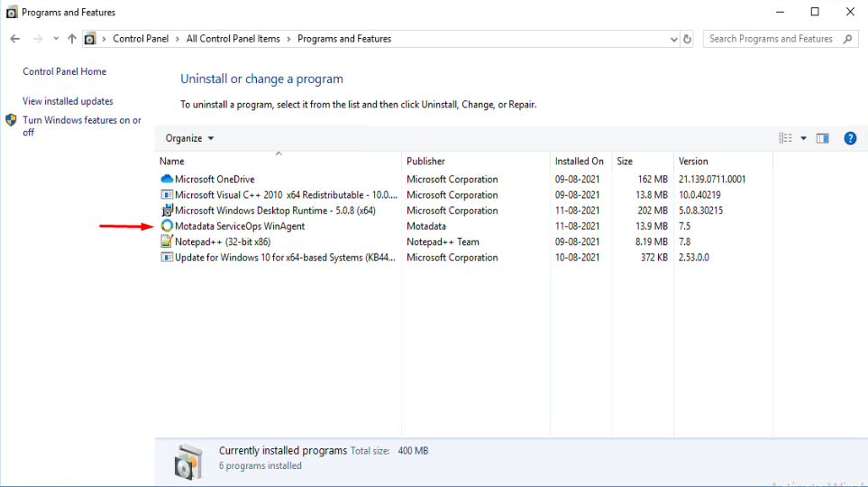This screenshot has width=868, height=487.
Task: Select Notepad++ (32-bit x86) entry
Action: 223,242
